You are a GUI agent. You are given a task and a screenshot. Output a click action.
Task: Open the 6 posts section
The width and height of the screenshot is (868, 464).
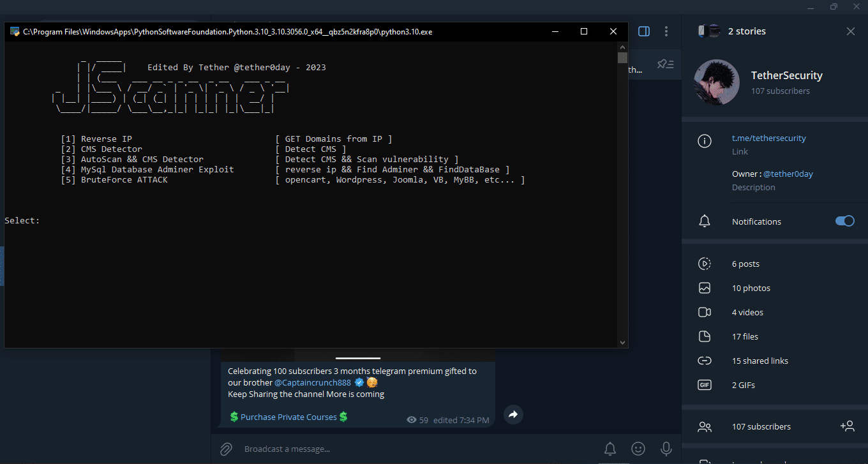pyautogui.click(x=745, y=264)
